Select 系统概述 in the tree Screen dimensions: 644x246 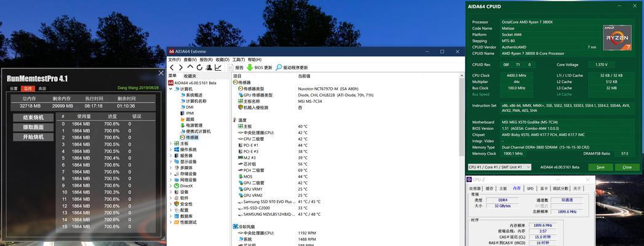191,95
